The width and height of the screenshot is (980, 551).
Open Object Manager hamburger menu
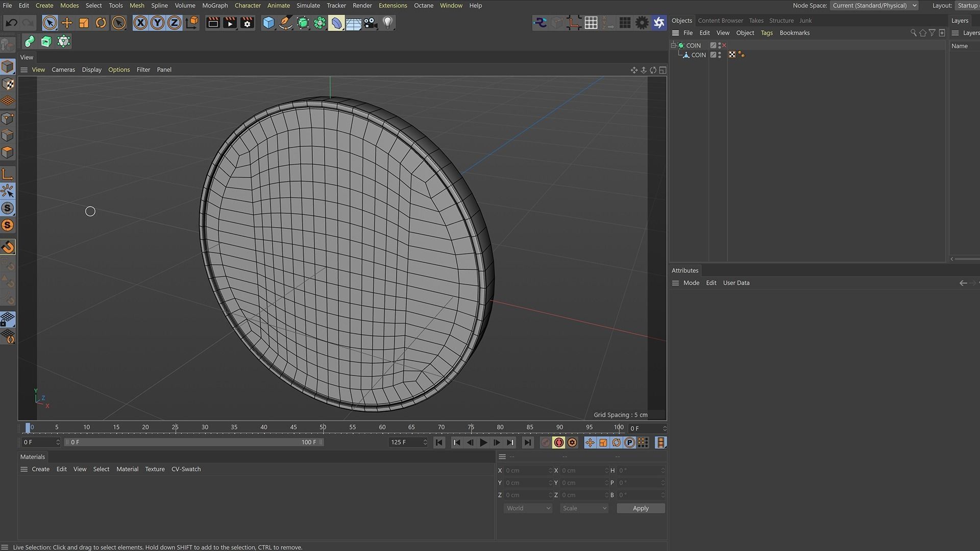tap(675, 33)
